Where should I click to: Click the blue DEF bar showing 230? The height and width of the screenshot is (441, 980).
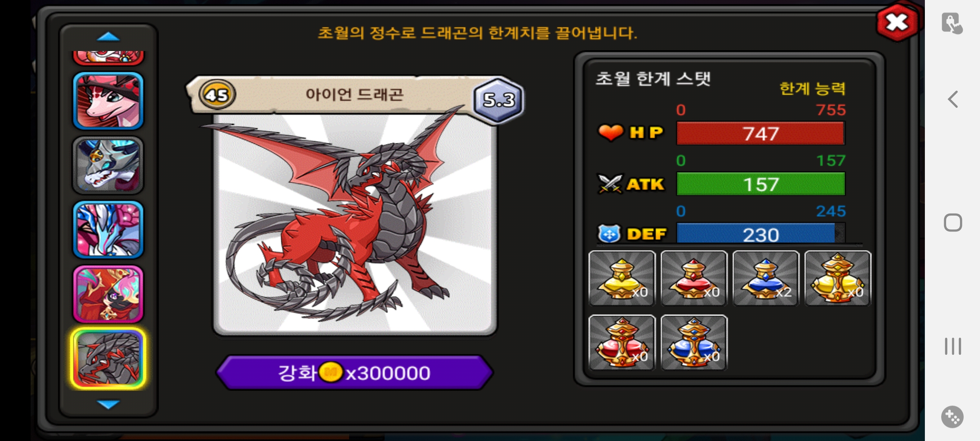761,234
